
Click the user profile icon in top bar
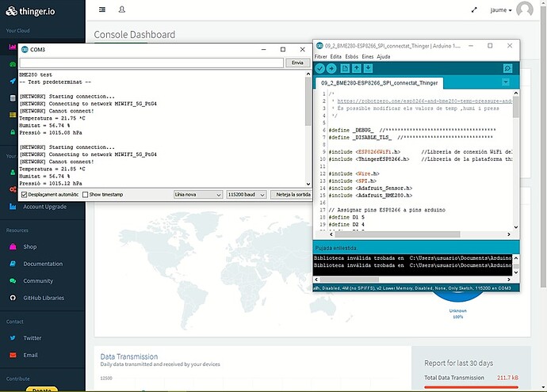pyautogui.click(x=122, y=10)
